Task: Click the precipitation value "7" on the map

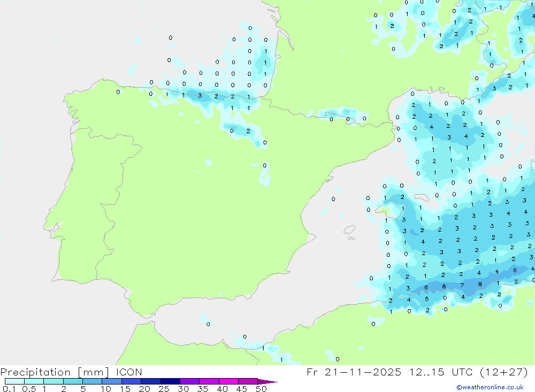Action: tap(462, 285)
